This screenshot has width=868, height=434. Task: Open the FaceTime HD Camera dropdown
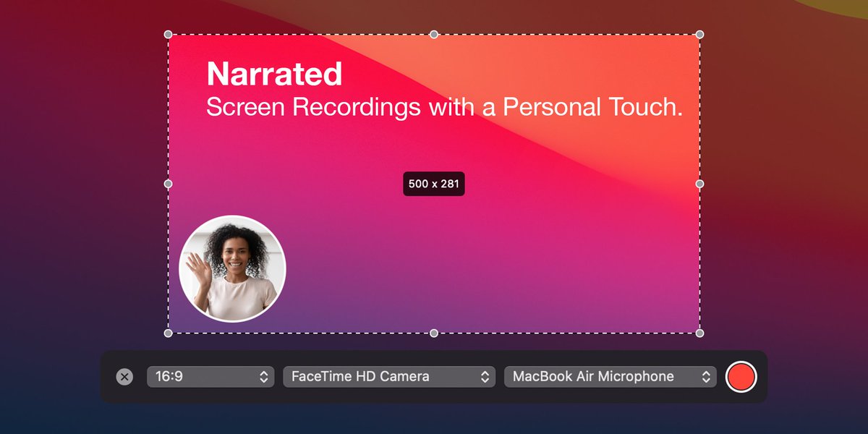pyautogui.click(x=389, y=377)
